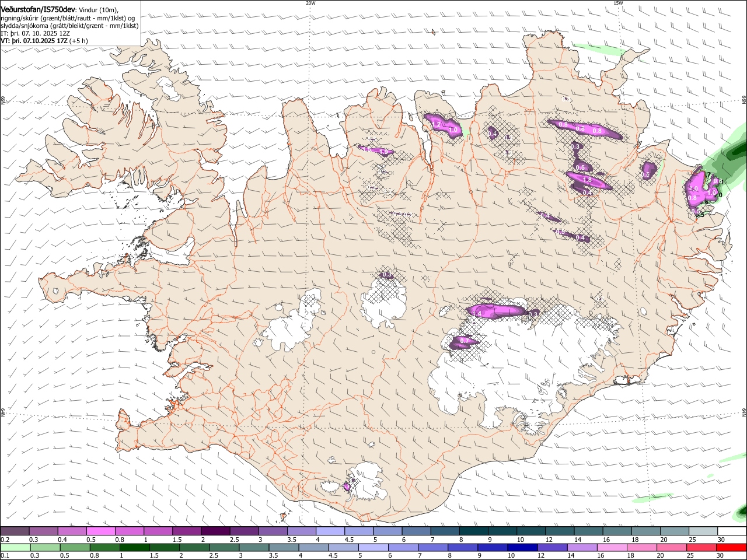
Task: Pick the upper legend swatch labeled 1.5
Action: pyautogui.click(x=187, y=531)
